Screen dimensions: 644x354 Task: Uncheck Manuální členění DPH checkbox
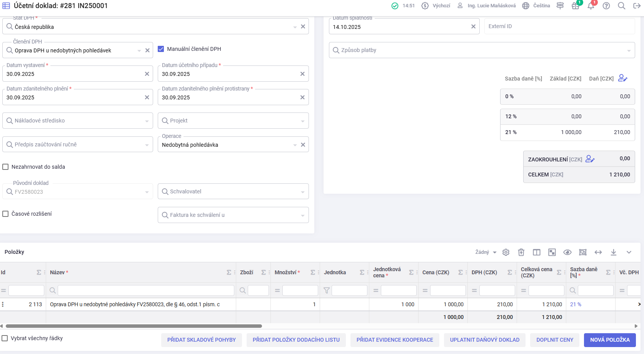(161, 49)
